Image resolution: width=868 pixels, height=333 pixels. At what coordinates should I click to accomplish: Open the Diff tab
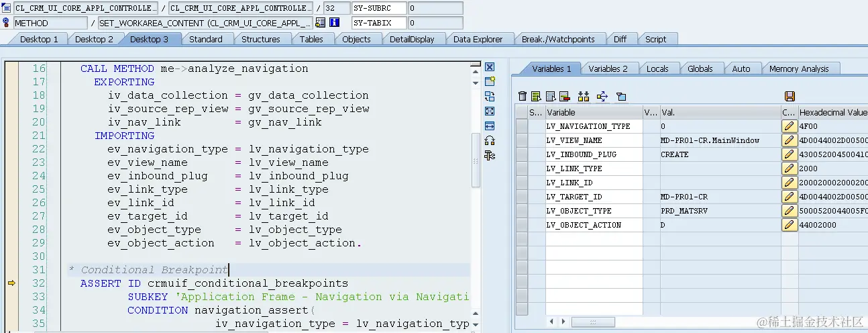tap(620, 39)
